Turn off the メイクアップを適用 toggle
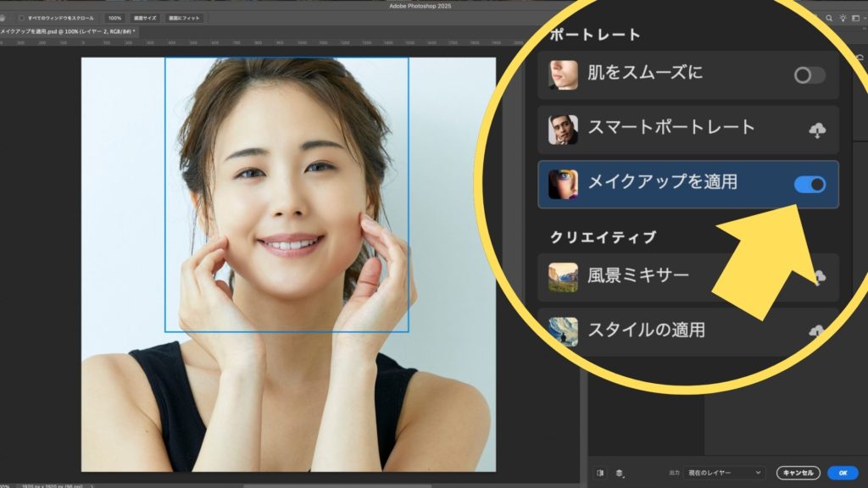The width and height of the screenshot is (868, 488). click(x=810, y=184)
